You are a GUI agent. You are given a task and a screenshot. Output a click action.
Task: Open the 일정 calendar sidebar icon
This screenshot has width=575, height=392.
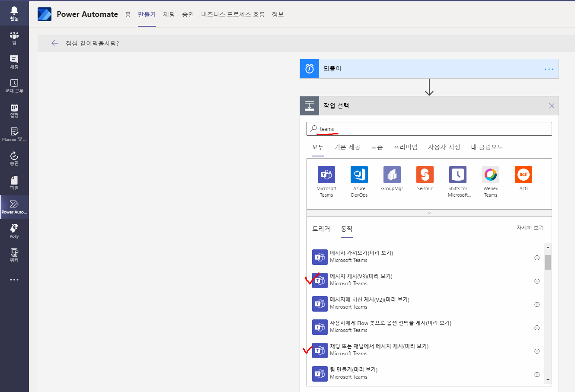click(x=14, y=111)
